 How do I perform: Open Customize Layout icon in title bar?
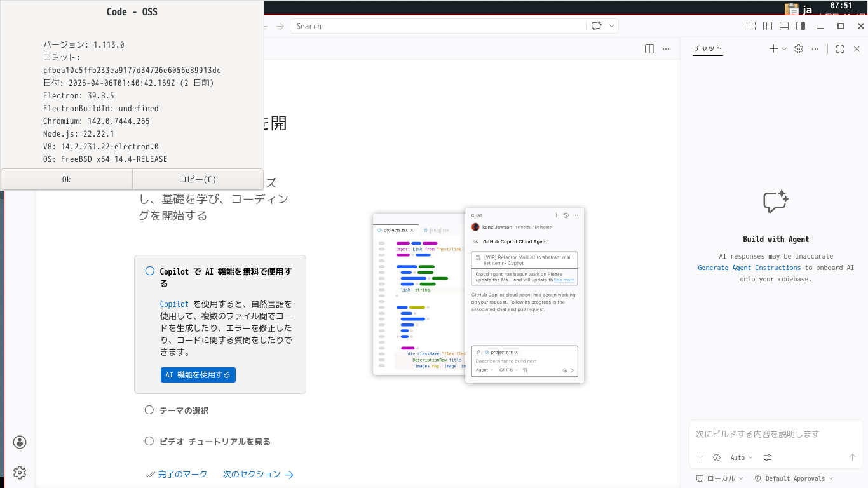(751, 26)
